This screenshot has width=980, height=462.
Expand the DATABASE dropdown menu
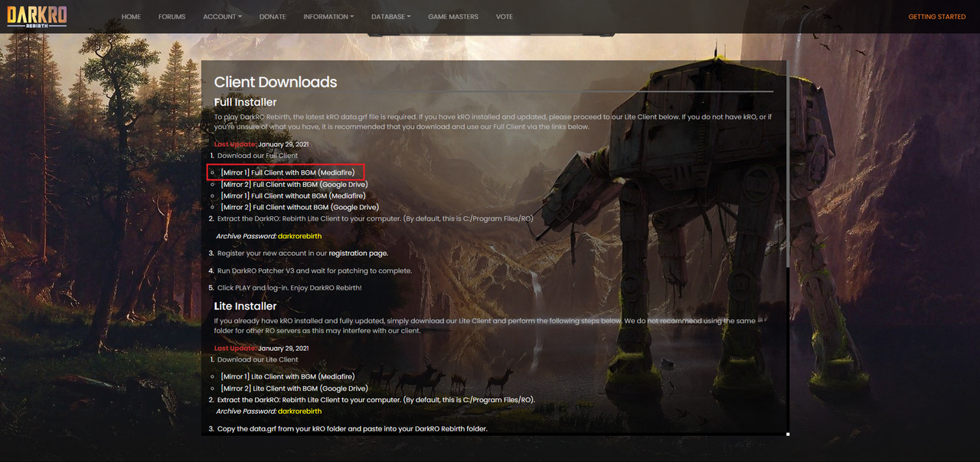[390, 17]
